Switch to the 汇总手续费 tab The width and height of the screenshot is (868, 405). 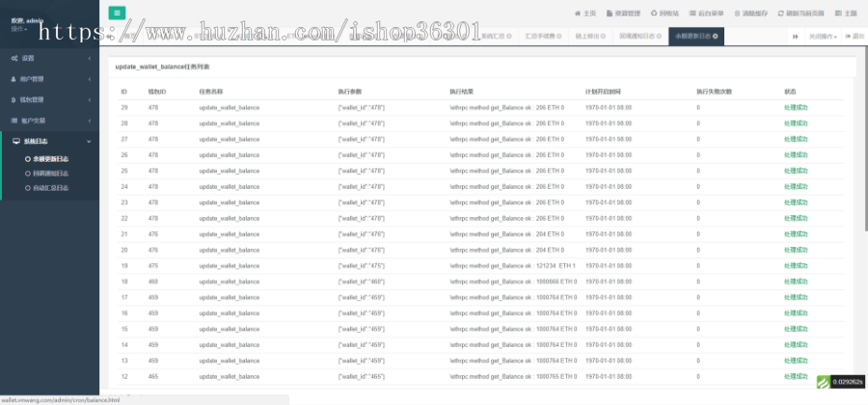[540, 36]
